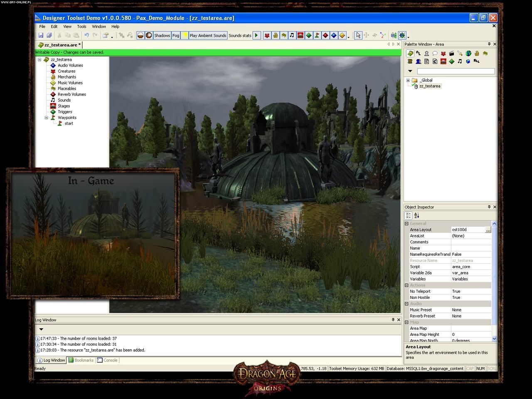
Task: Pin the Log Window panel
Action: [393, 320]
